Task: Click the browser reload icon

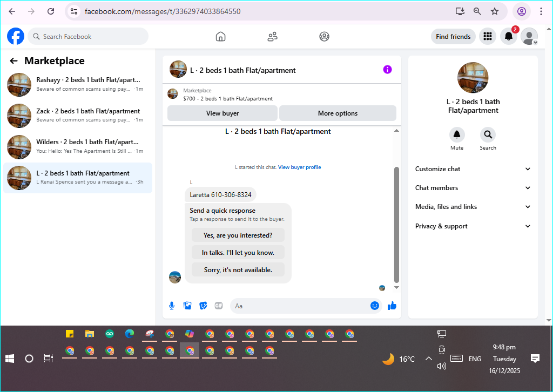Action: coord(51,11)
